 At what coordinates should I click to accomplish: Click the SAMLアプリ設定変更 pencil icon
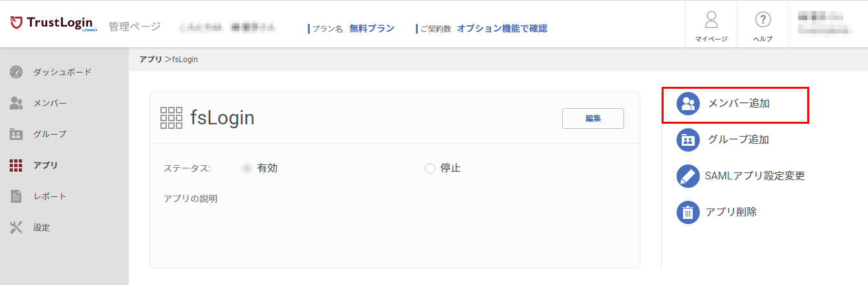688,176
